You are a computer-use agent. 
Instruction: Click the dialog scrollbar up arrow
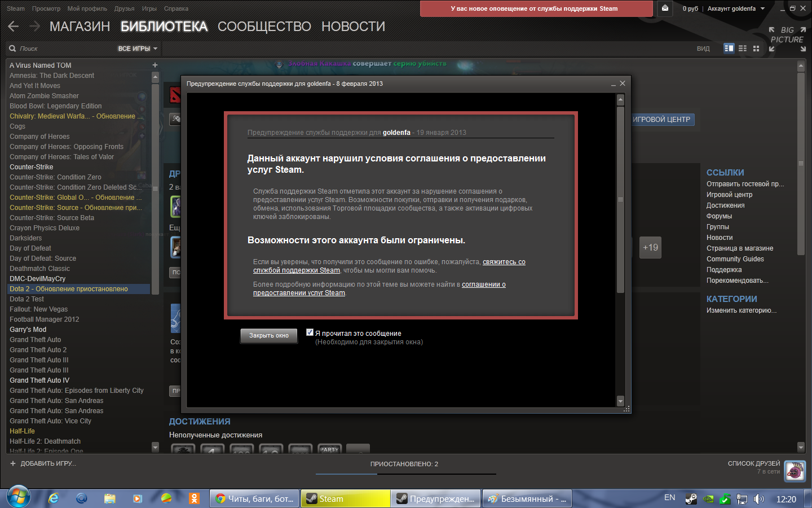[x=620, y=100]
